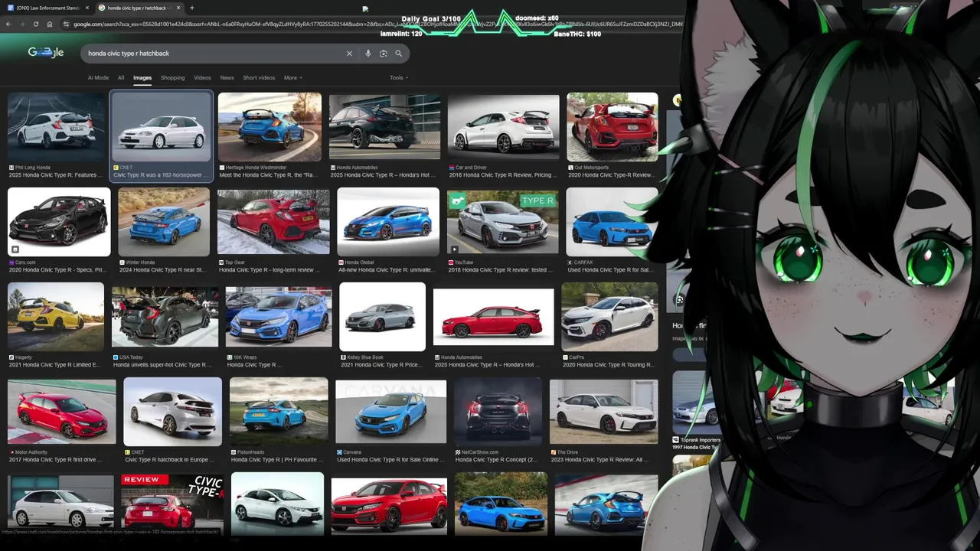Switch to the Law Enforcement Standards tab
Viewport: 980px width, 551px height.
(x=47, y=8)
